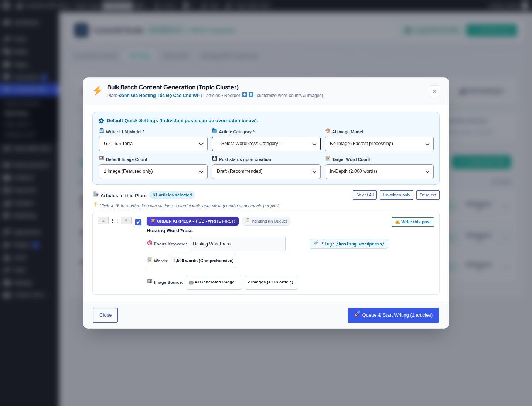Filter to Unwritten only articles
The image size is (532, 406).
(397, 195)
